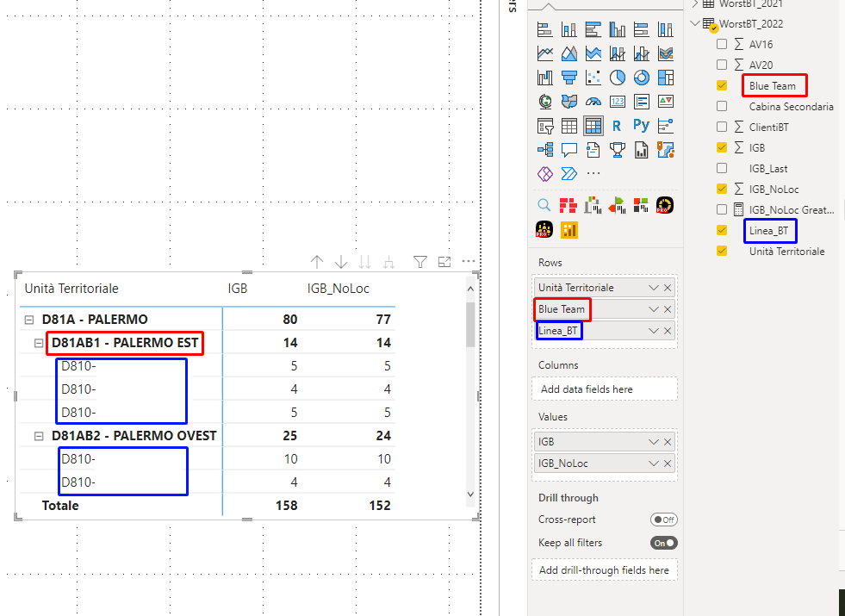Open Focus mode for the matrix
Screen dimensions: 845x616
(444, 262)
